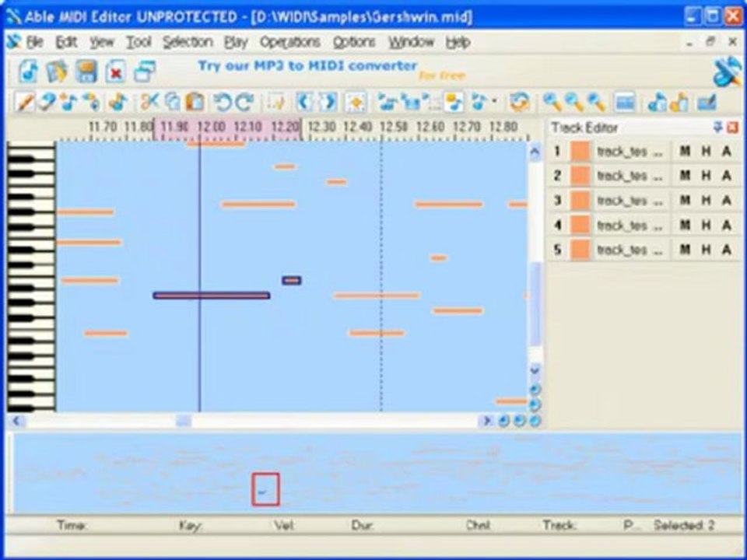Mute track 4 with its M button
747x560 pixels.
pyautogui.click(x=685, y=225)
